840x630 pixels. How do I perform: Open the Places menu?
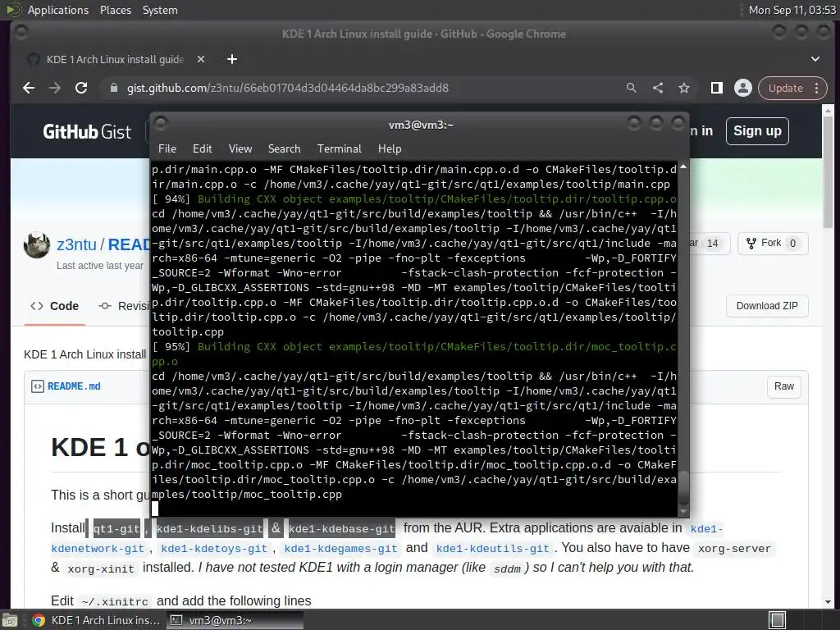click(x=116, y=10)
